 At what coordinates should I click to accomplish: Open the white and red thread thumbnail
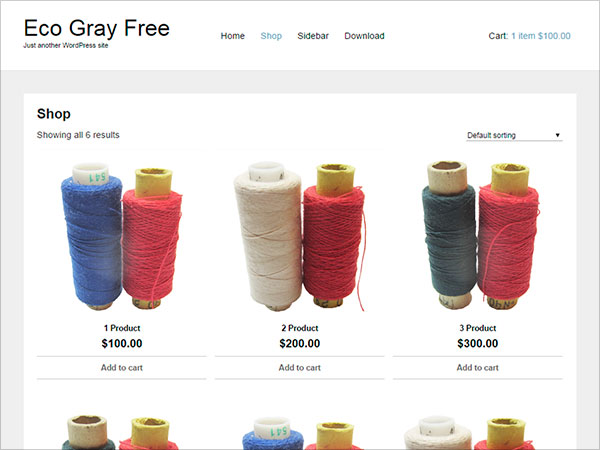(299, 236)
